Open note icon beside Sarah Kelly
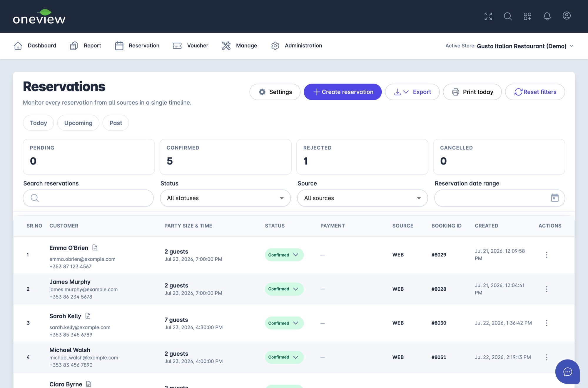The height and width of the screenshot is (388, 588). coord(88,316)
